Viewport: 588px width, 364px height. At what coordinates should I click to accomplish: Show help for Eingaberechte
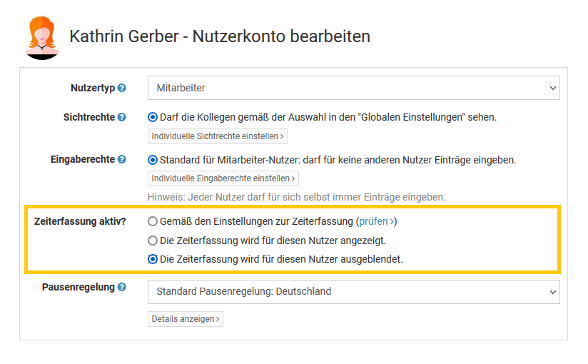click(x=122, y=160)
